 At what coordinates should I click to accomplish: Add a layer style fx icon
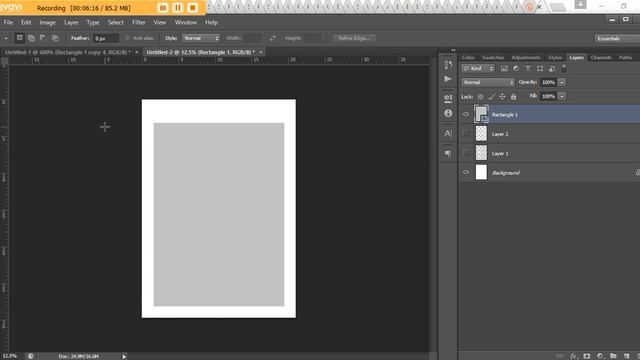coord(573,356)
